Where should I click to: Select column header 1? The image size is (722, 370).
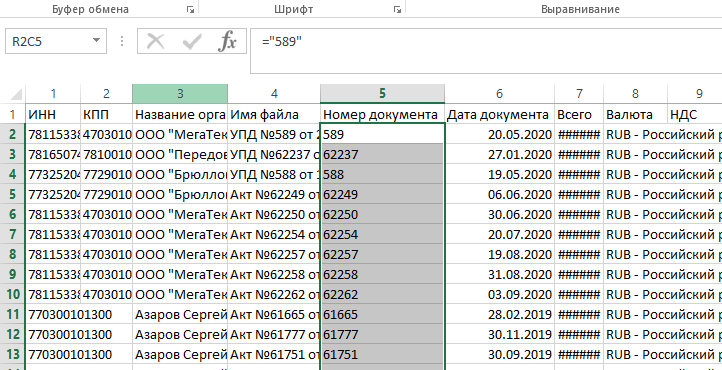(x=53, y=94)
